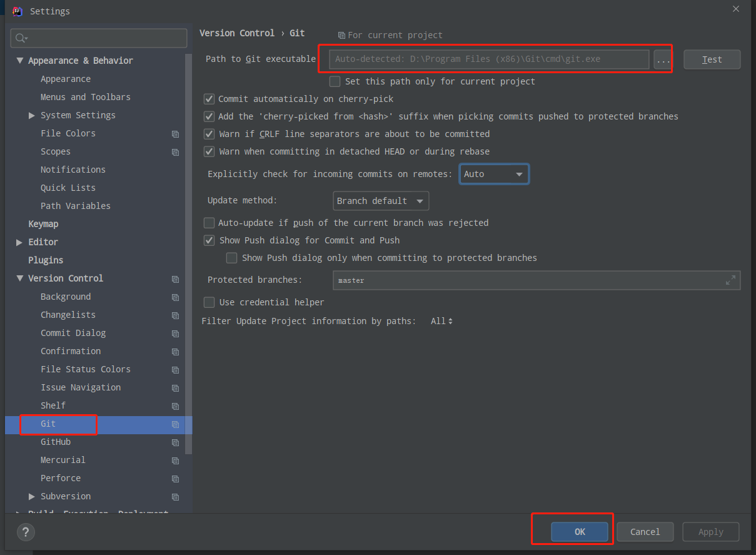Click the Cancel button
756x555 pixels.
tap(645, 532)
